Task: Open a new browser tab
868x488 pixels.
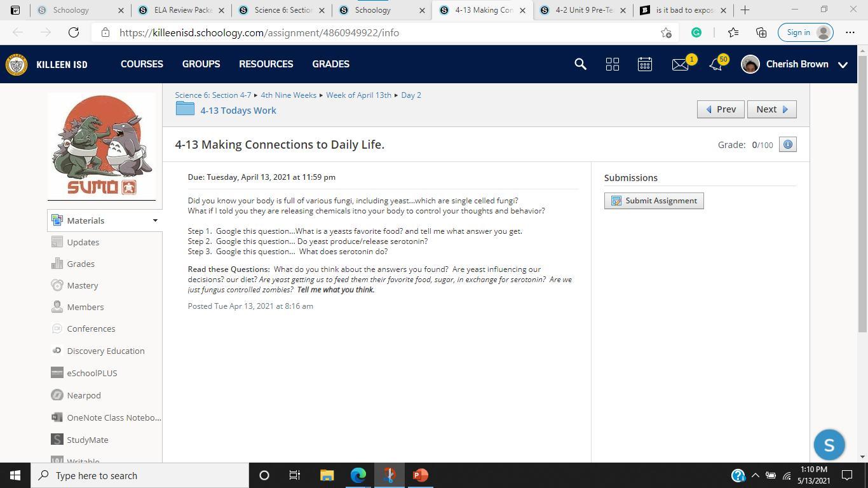Action: click(x=745, y=10)
